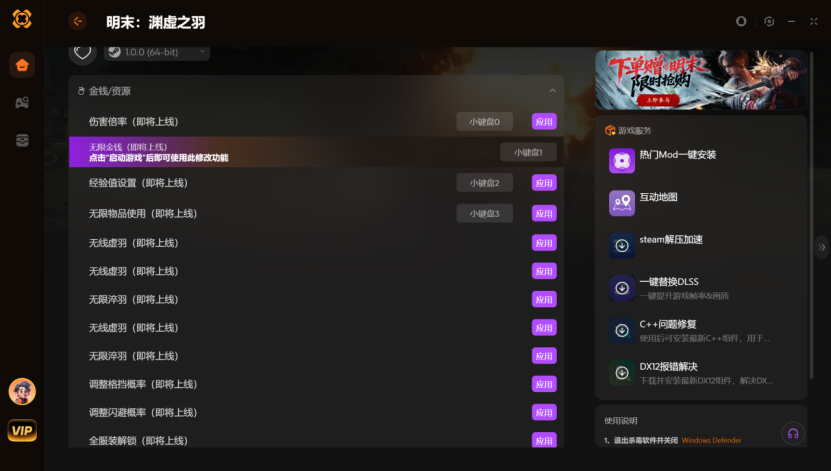This screenshot has width=831, height=471.
Task: Open the user avatar profile
Action: (x=22, y=392)
